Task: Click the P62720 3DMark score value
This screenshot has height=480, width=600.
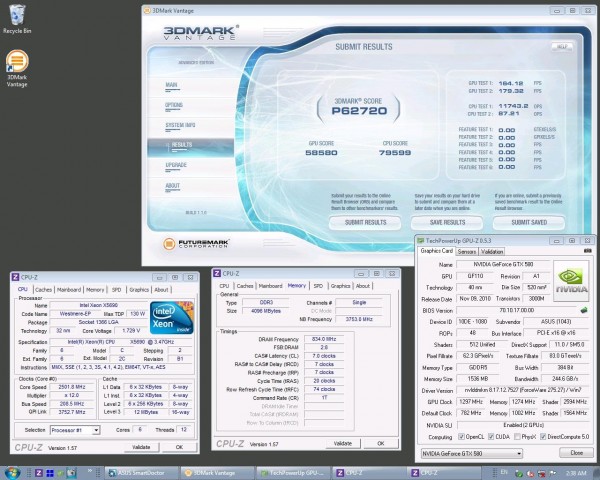Action: point(359,111)
